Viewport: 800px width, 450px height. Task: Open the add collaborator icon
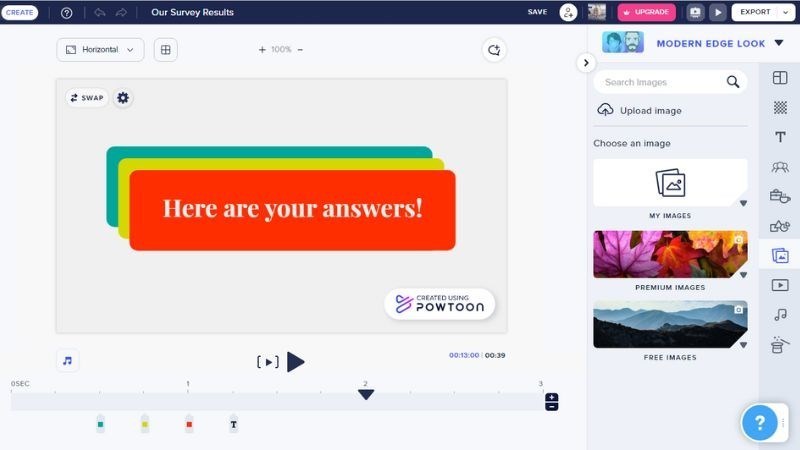pyautogui.click(x=568, y=12)
